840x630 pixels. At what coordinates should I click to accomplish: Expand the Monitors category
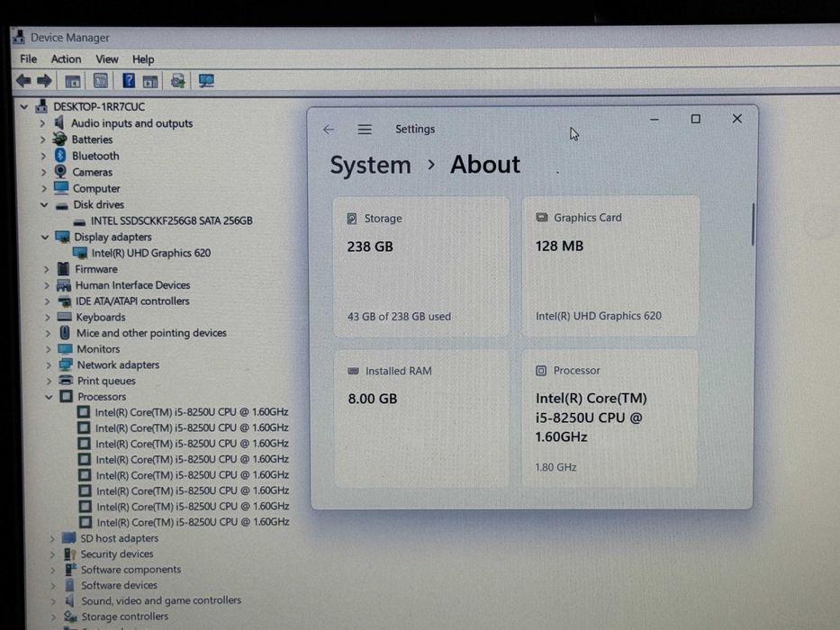tap(49, 349)
